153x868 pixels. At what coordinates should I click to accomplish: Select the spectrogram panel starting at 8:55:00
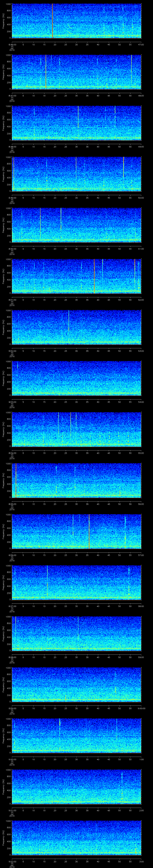click(x=76, y=481)
